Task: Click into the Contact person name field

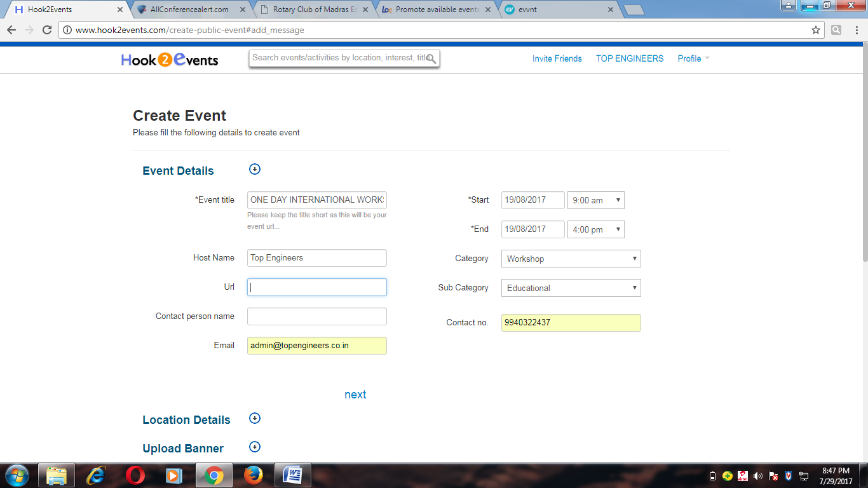Action: pyautogui.click(x=316, y=316)
